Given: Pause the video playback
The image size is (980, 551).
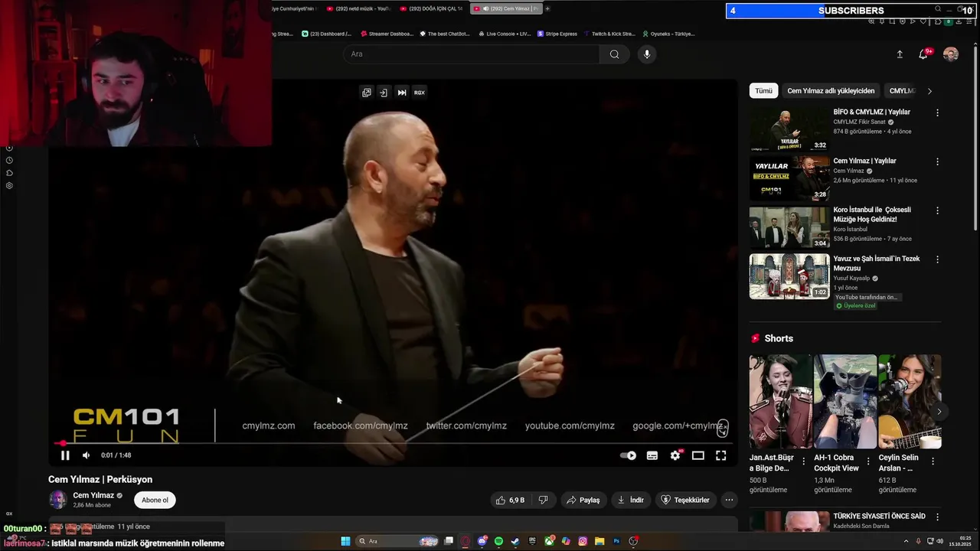Looking at the screenshot, I should tap(65, 455).
